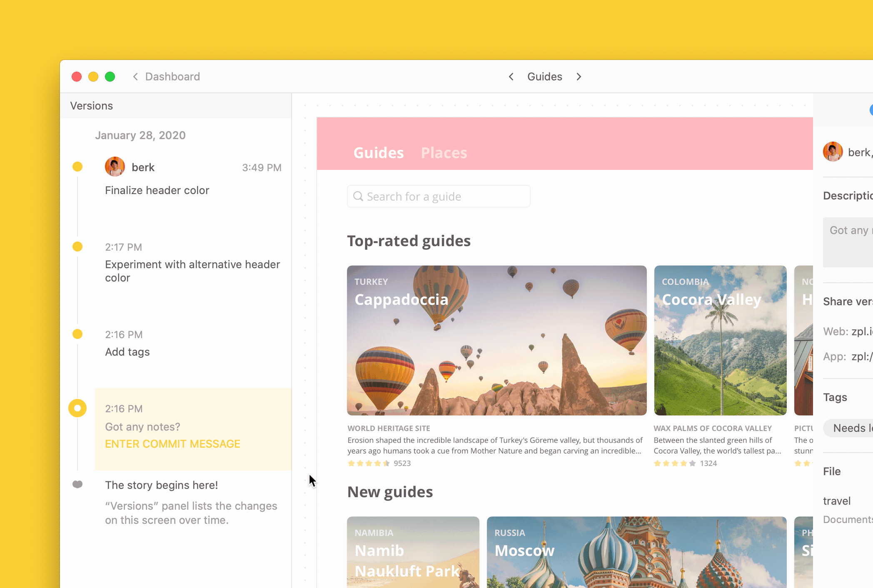The image size is (873, 588).
Task: Click the magnifier icon in guide search
Action: (358, 196)
